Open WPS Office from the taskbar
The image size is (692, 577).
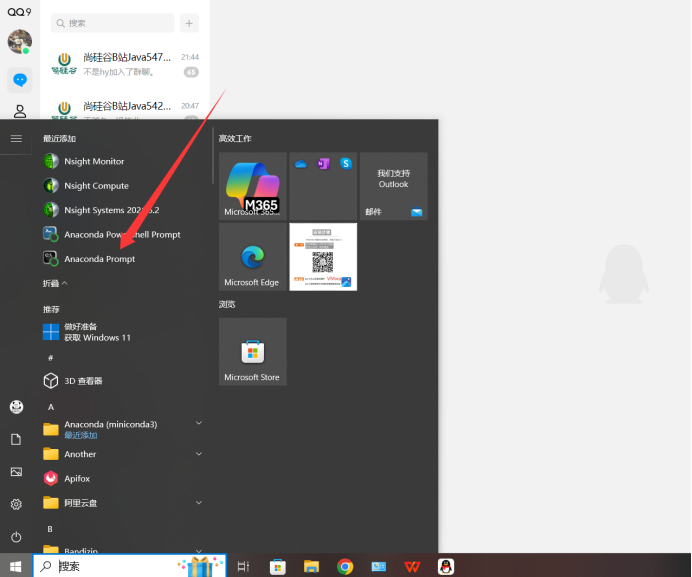point(412,566)
